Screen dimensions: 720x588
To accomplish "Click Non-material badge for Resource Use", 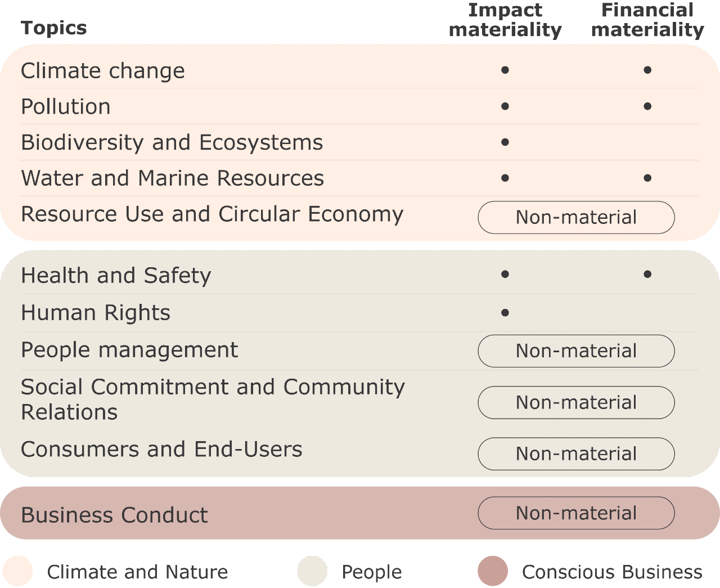I will pos(576,217).
